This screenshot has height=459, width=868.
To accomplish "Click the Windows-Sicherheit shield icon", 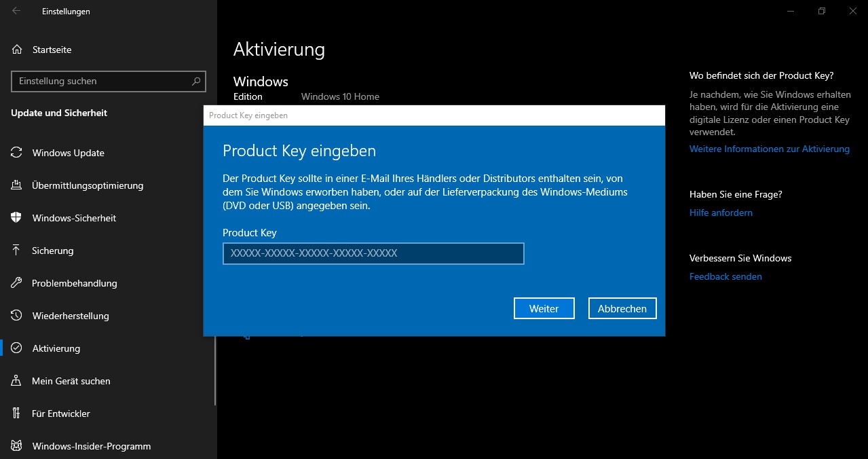I will tap(16, 218).
